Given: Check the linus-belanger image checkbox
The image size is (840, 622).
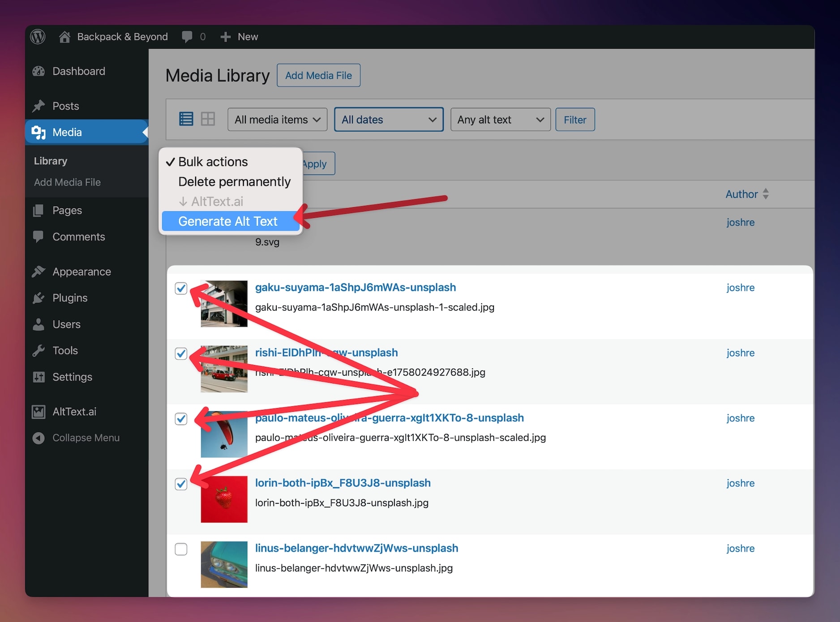Looking at the screenshot, I should 181,549.
